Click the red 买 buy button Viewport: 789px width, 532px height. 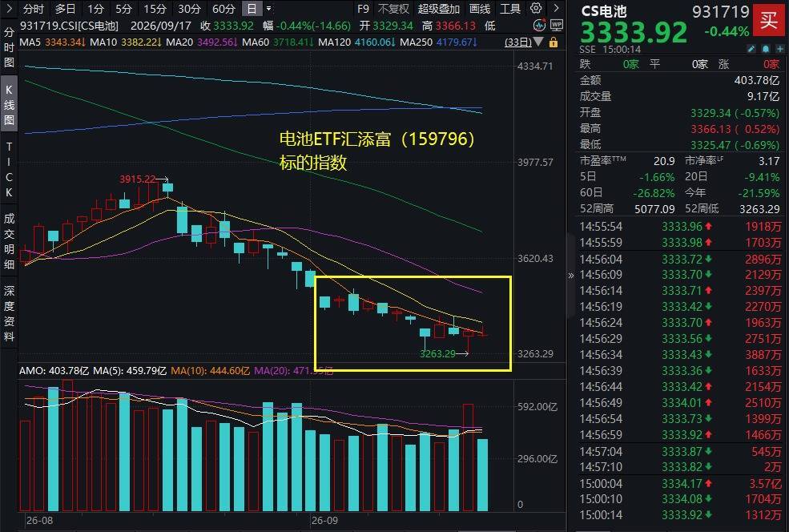(768, 20)
